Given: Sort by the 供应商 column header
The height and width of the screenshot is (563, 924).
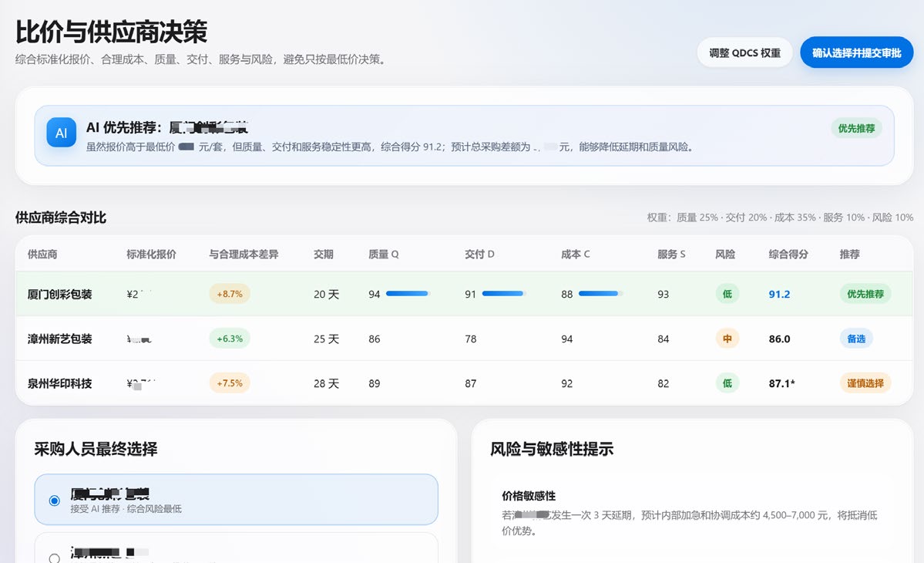Looking at the screenshot, I should point(42,254).
